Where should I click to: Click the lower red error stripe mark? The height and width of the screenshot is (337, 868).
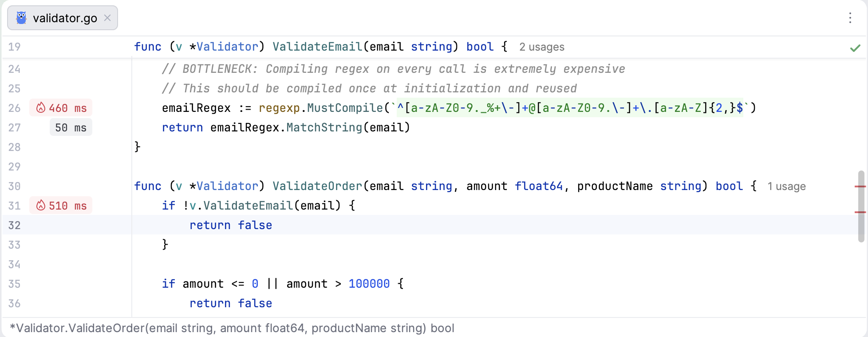coord(860,212)
